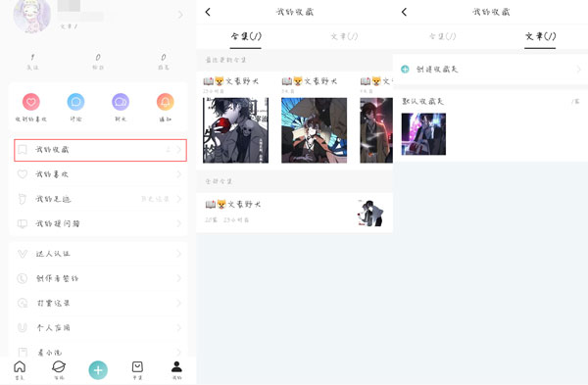Open 我的足迹 menu entry
The width and height of the screenshot is (588, 385).
pos(99,199)
